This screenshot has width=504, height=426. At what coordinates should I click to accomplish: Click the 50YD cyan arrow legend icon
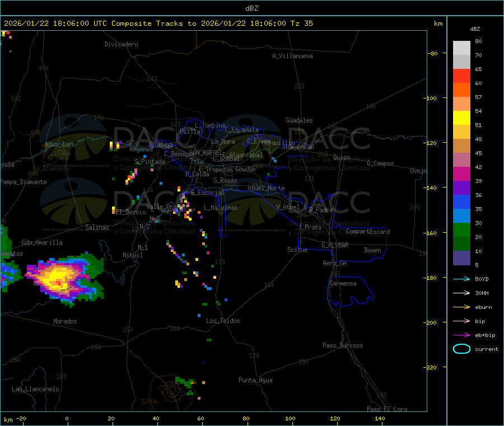click(x=461, y=279)
